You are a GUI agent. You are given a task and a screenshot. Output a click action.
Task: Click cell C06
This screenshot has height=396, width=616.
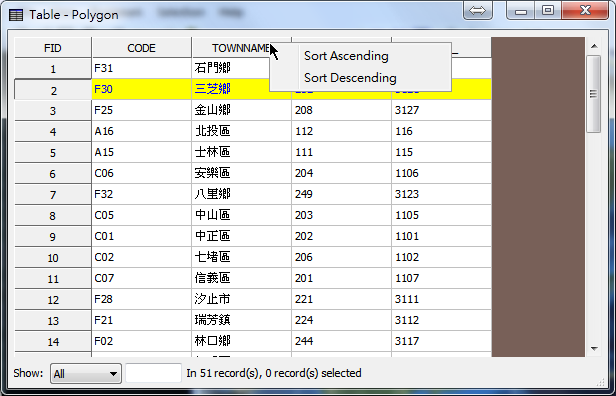(141, 173)
